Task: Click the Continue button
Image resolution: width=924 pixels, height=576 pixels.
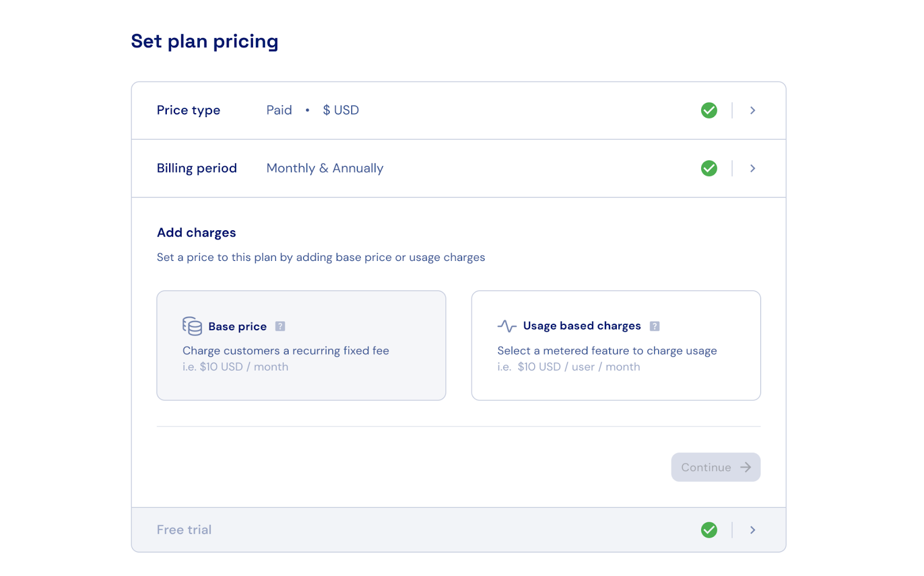Action: pyautogui.click(x=716, y=467)
